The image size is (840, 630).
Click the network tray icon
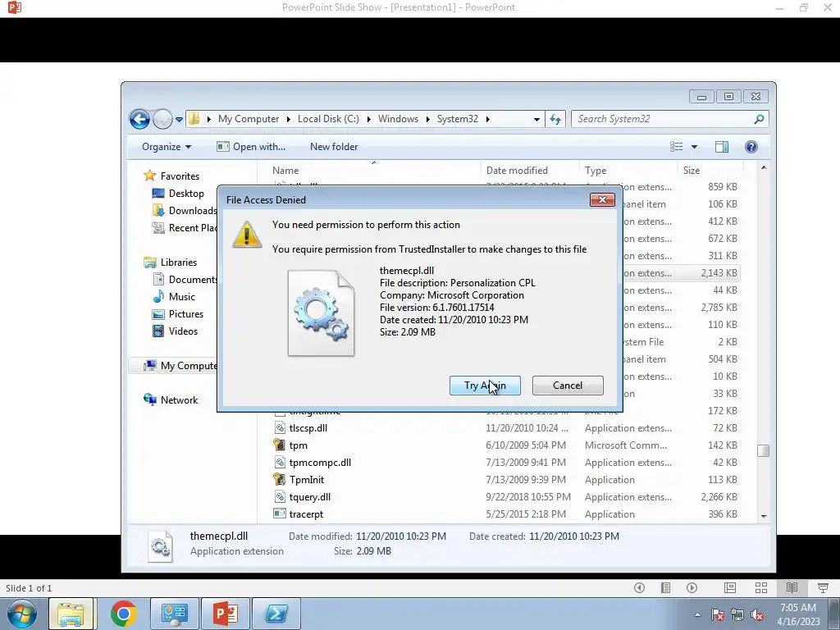[x=737, y=614]
